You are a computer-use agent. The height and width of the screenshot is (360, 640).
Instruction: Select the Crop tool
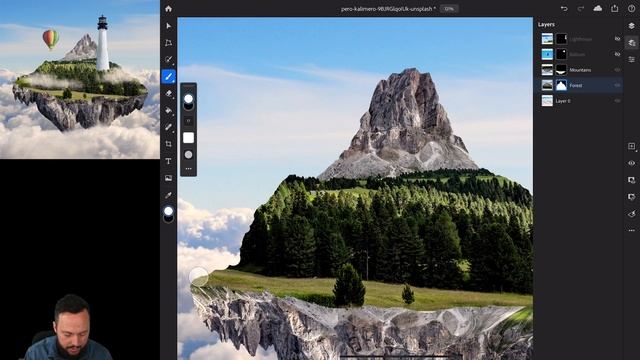[x=169, y=144]
